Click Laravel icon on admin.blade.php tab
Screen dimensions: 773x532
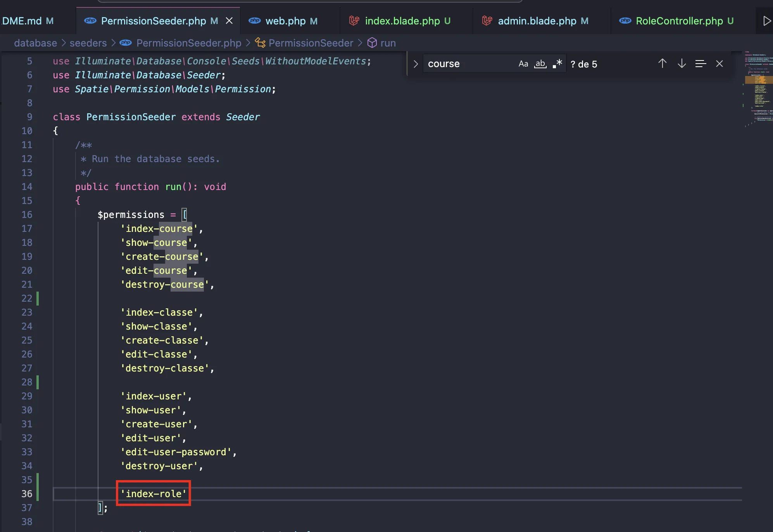tap(487, 21)
